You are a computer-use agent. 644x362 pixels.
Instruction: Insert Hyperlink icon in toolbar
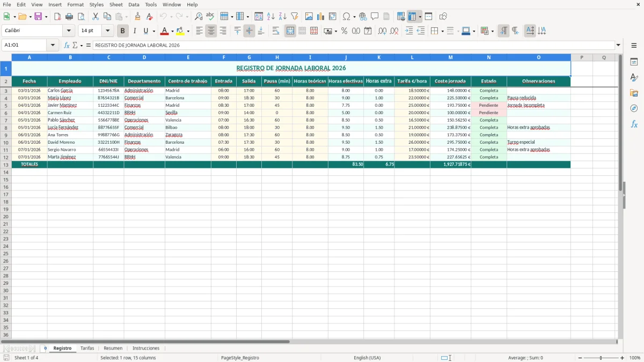[363, 17]
